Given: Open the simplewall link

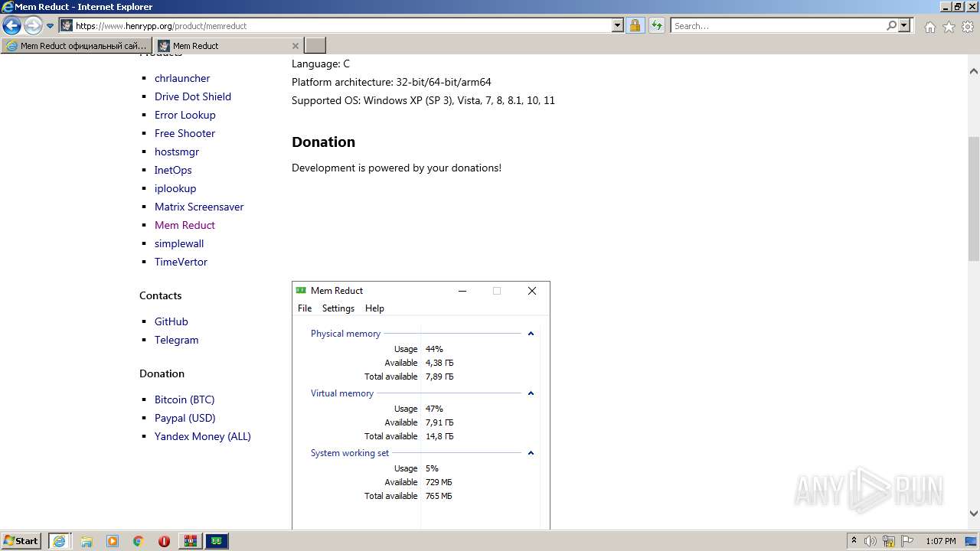Looking at the screenshot, I should coord(179,243).
